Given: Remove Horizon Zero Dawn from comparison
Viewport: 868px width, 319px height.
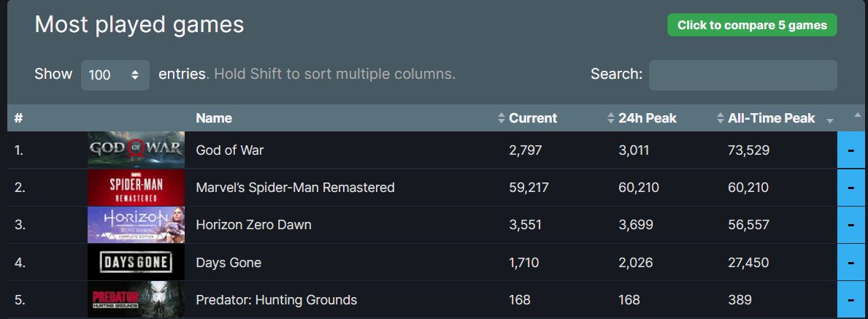Looking at the screenshot, I should coord(850,225).
